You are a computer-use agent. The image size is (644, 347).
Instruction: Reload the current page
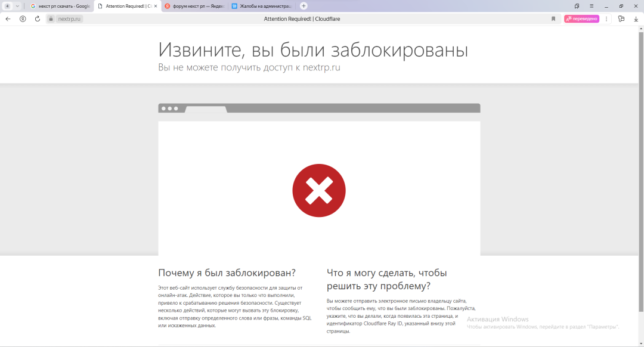tap(38, 19)
